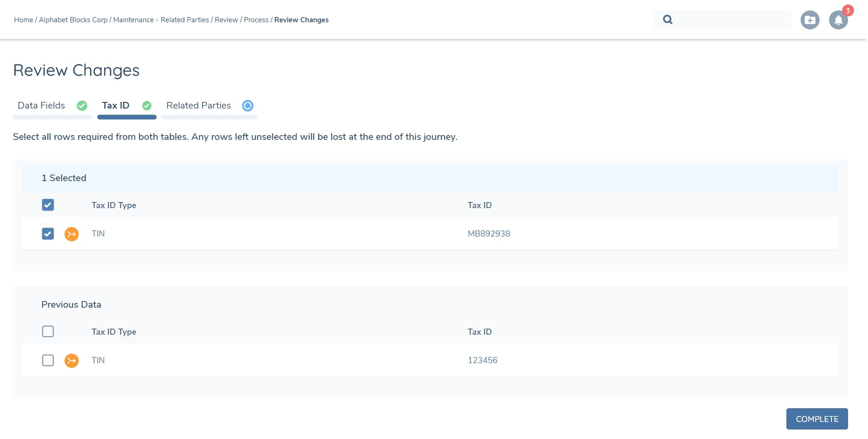This screenshot has height=439, width=868.
Task: Uncheck the selected TIN MB892938 row
Action: [x=47, y=233]
